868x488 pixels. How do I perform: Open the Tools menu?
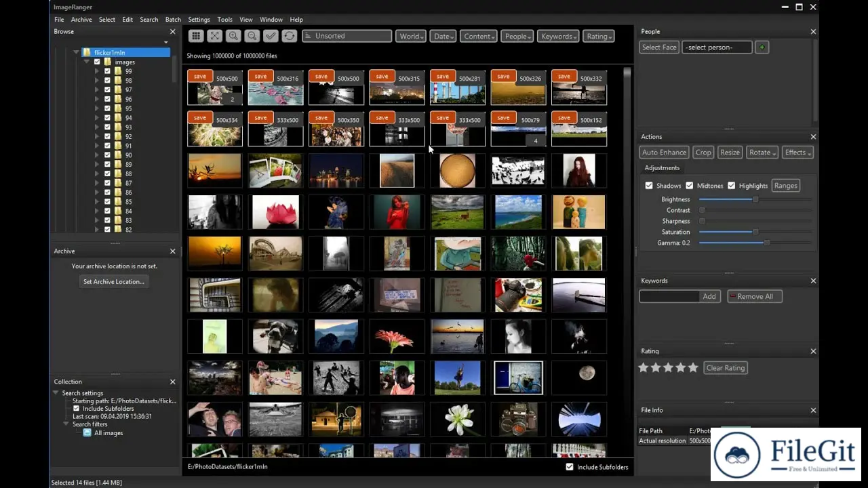pyautogui.click(x=225, y=20)
